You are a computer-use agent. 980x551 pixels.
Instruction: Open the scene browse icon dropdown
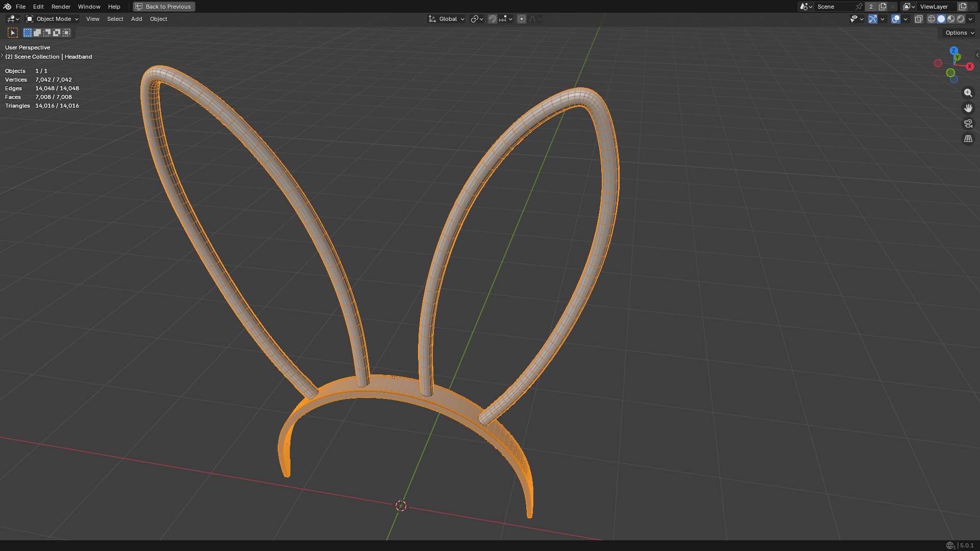coord(806,7)
